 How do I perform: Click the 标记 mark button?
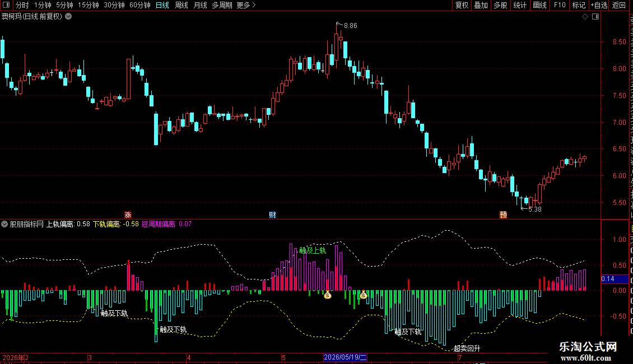point(579,5)
